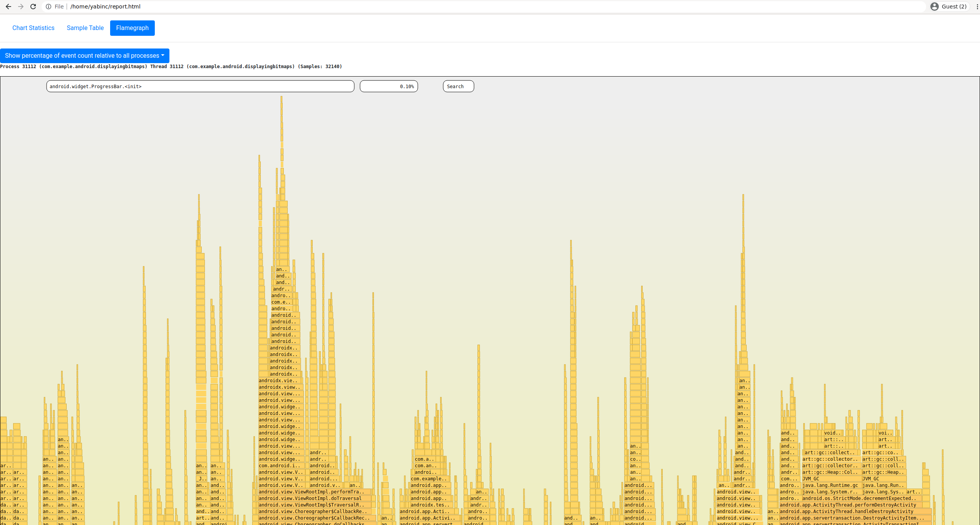The image size is (980, 525).
Task: Click the Search button in flamegraph
Action: (x=458, y=87)
